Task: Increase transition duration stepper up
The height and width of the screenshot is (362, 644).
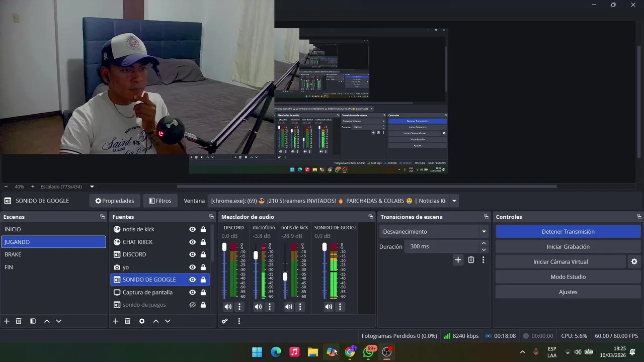Action: pos(484,243)
